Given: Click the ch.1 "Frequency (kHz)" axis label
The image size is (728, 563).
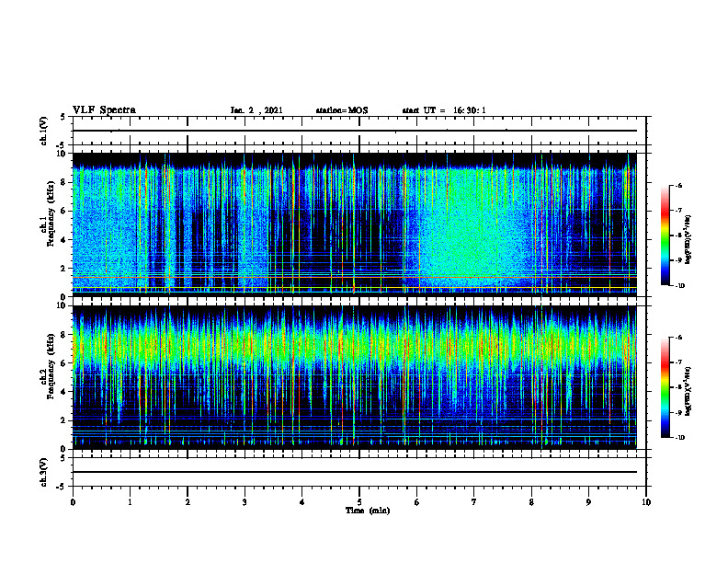Looking at the screenshot, I should [x=51, y=213].
